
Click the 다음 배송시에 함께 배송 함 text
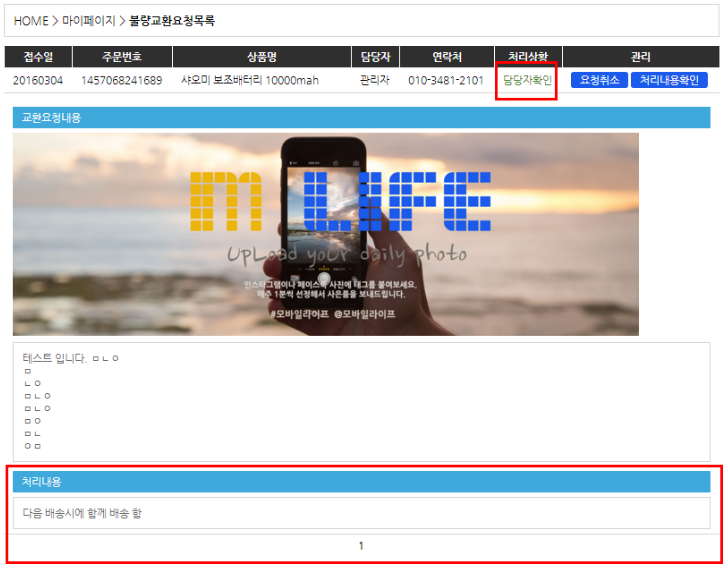point(83,513)
